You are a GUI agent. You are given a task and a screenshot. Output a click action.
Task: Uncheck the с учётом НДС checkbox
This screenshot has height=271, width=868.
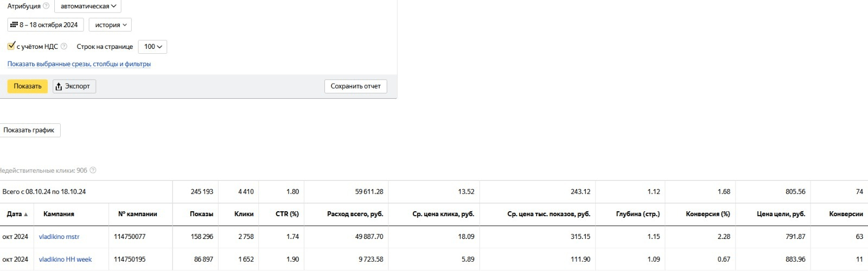tap(11, 46)
